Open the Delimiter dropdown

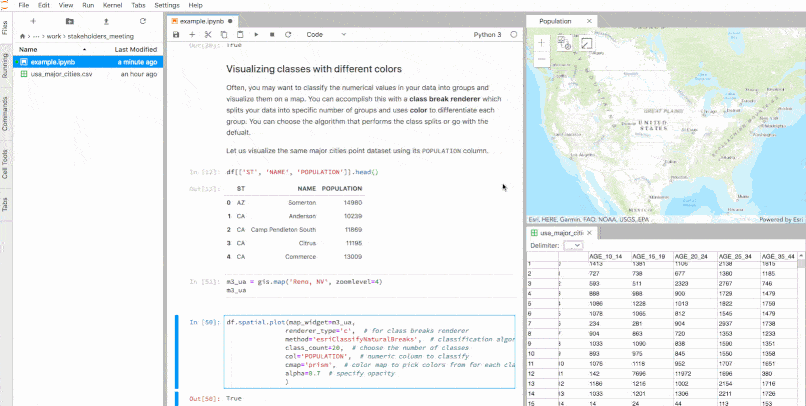point(573,246)
